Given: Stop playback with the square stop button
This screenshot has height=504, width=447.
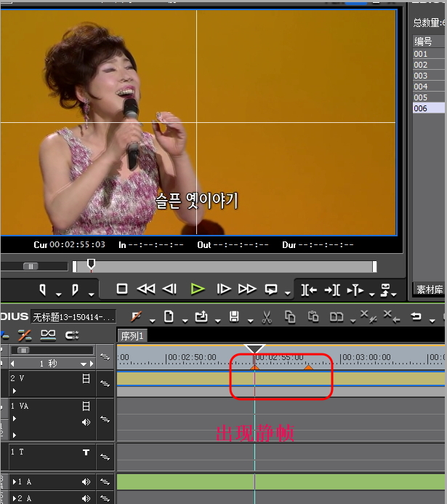Looking at the screenshot, I should [121, 289].
